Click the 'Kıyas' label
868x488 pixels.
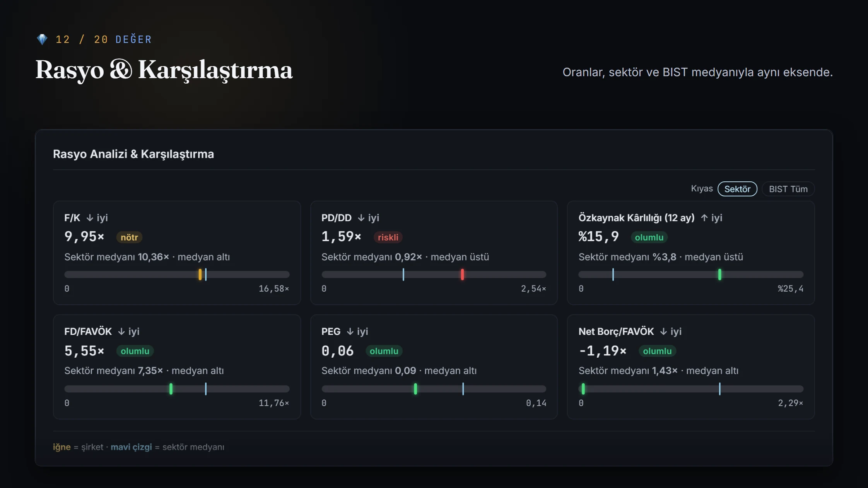[702, 189]
